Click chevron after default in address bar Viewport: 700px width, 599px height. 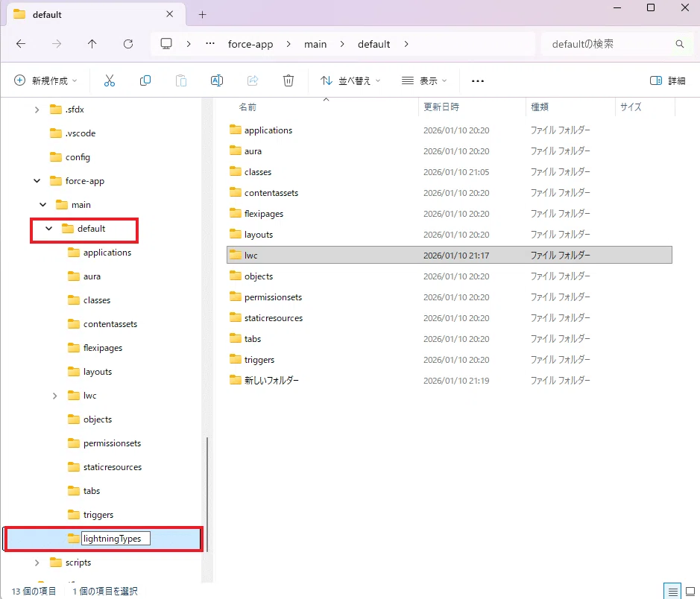point(406,44)
